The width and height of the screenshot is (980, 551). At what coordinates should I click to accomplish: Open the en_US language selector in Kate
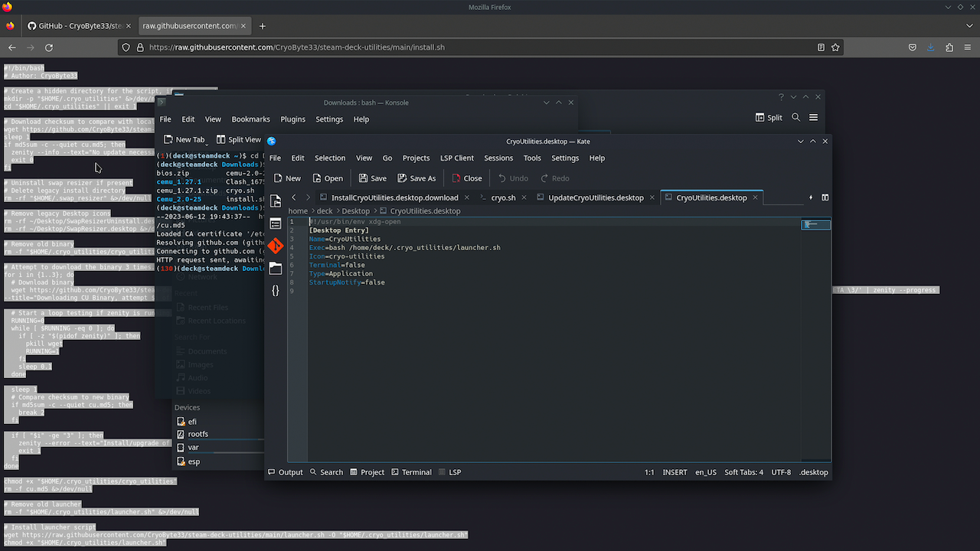coord(706,472)
